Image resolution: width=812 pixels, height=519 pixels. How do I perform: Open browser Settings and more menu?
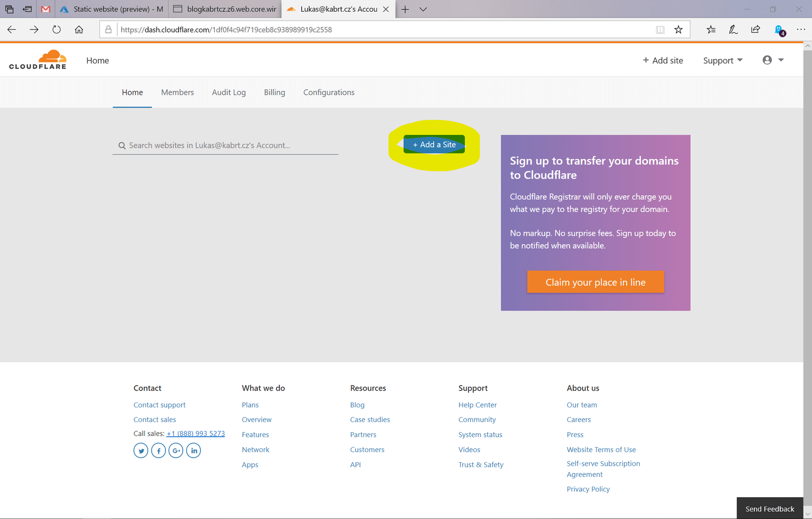(801, 29)
